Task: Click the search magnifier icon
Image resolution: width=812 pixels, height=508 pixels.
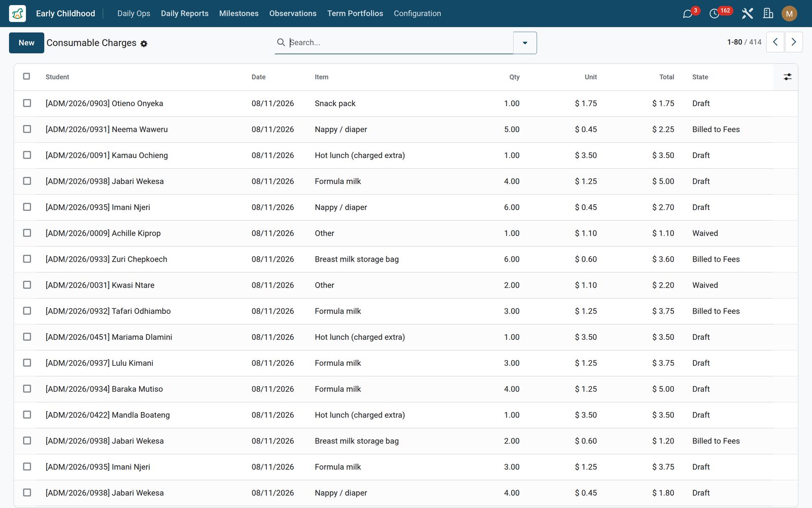Action: point(281,42)
